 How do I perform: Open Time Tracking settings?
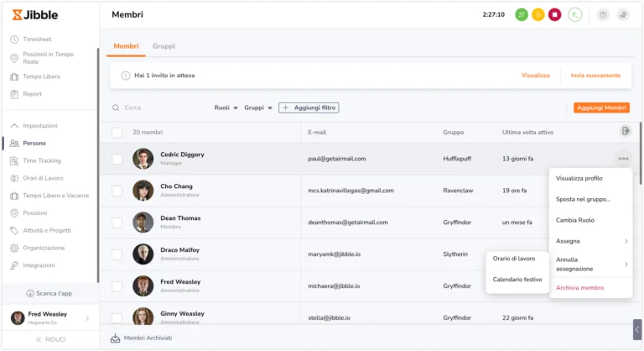pos(35,160)
